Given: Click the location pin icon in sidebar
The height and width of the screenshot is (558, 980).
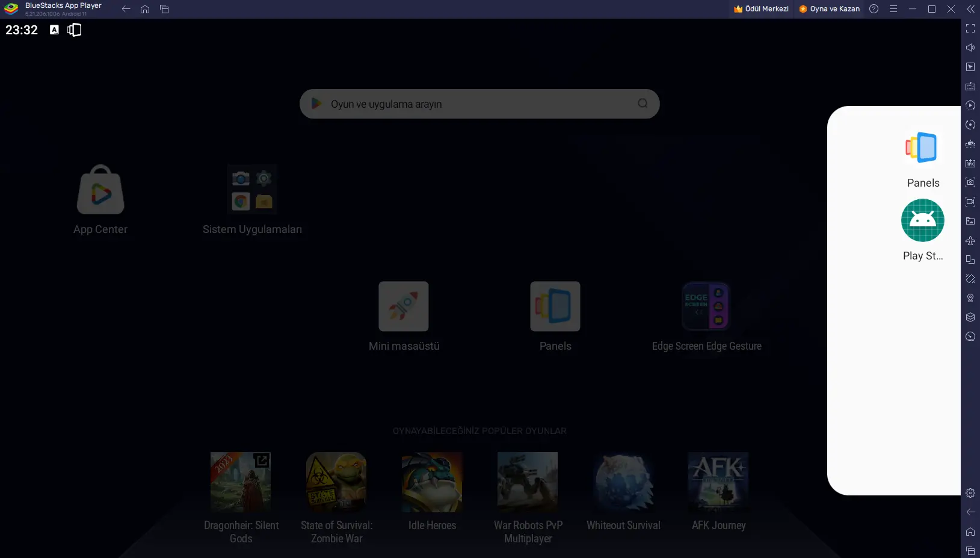Looking at the screenshot, I should pyautogui.click(x=970, y=298).
